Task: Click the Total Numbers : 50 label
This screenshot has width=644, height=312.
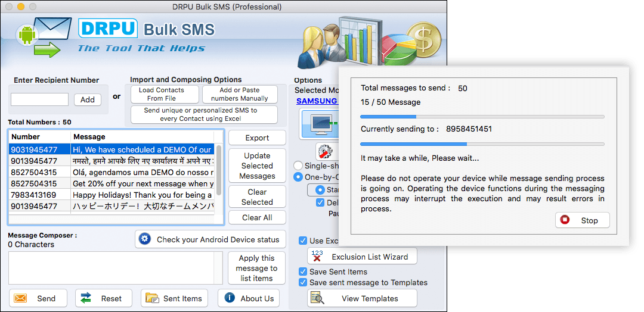Action: (39, 122)
